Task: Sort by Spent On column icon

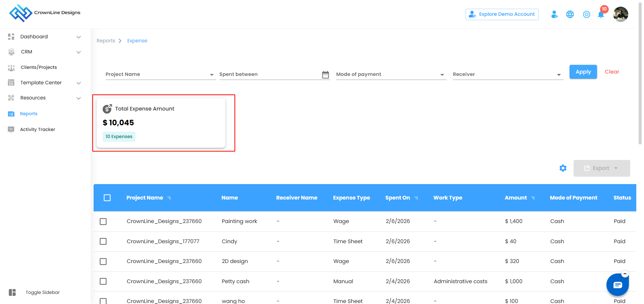Action: [x=416, y=198]
